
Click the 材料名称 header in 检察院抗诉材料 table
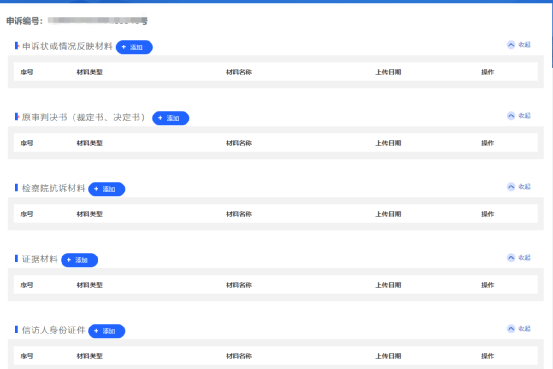239,214
